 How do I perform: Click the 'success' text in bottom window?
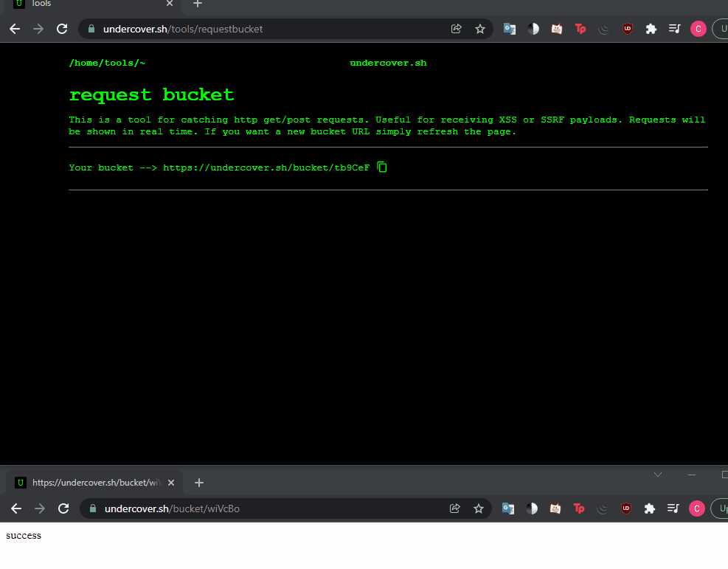coord(24,536)
